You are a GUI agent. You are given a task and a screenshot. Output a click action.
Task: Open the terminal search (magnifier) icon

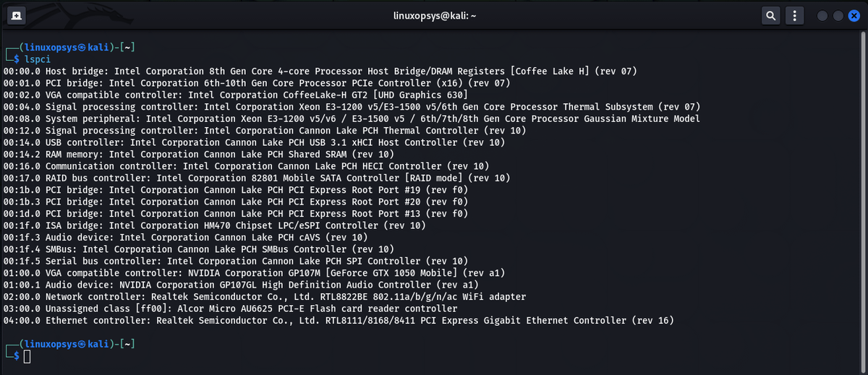771,15
